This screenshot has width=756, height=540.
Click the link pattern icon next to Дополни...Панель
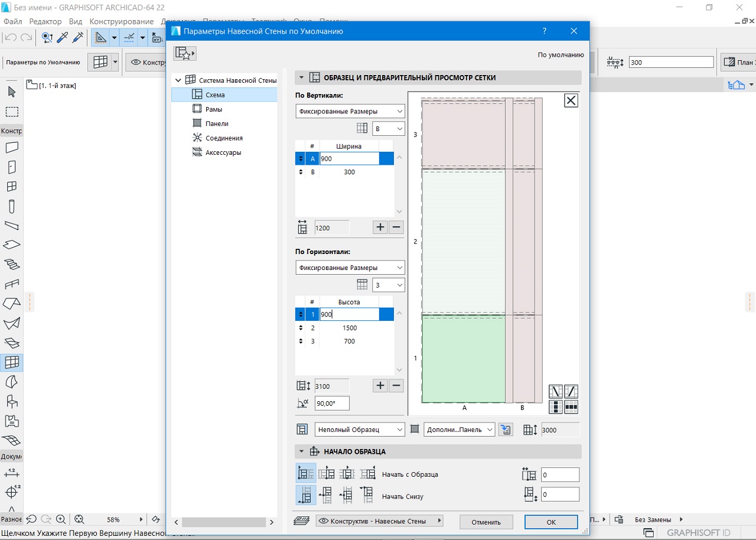(x=505, y=430)
